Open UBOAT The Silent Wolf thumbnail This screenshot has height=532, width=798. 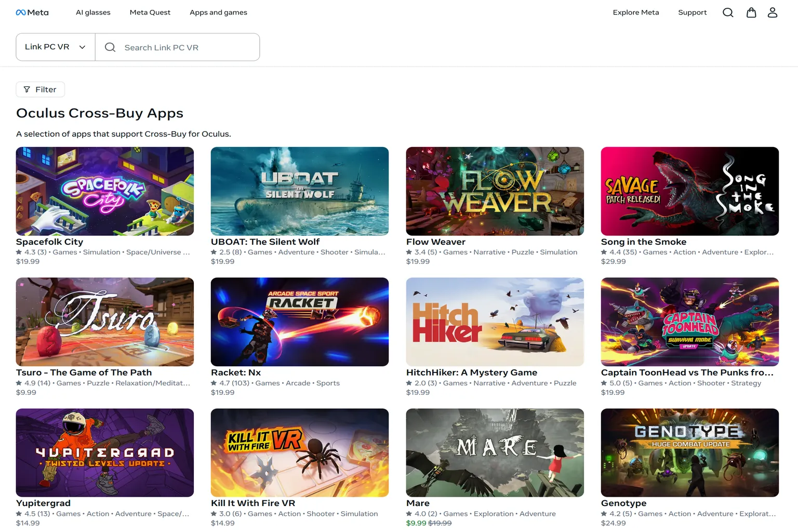pos(300,191)
